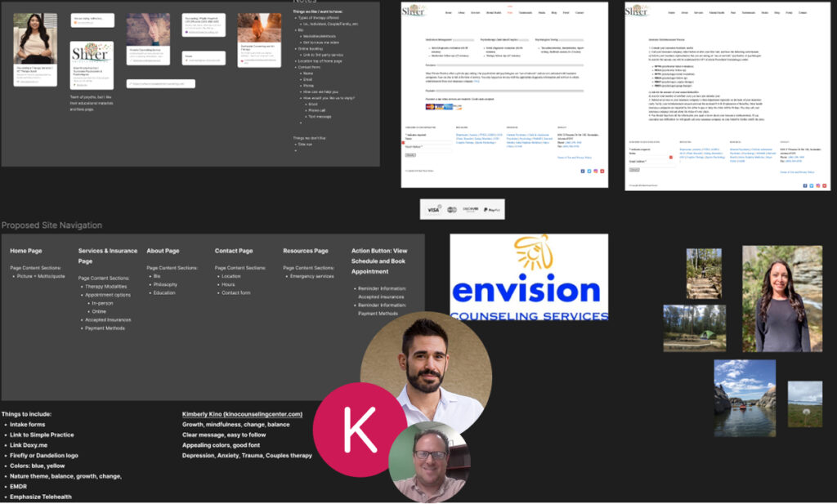Image resolution: width=837 pixels, height=504 pixels.
Task: Select the woman seated in chair card
Action: pyautogui.click(x=35, y=49)
